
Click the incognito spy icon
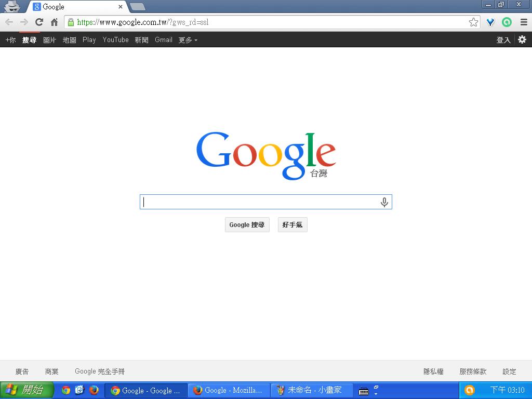[x=12, y=6]
